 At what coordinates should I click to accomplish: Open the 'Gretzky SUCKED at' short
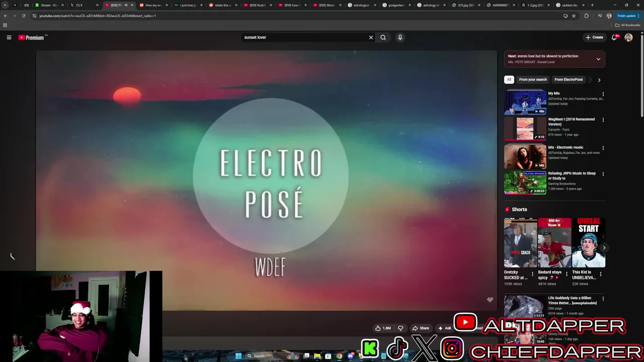(521, 242)
